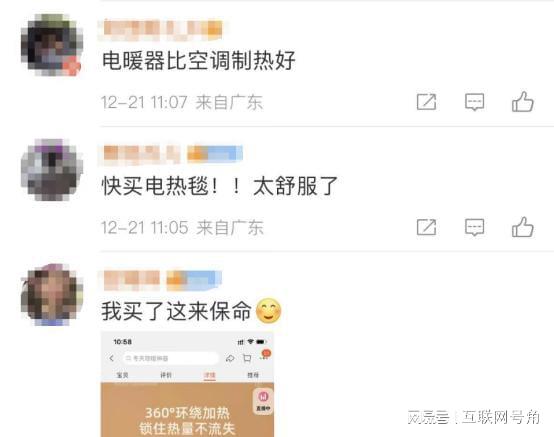The height and width of the screenshot is (437, 554).
Task: Reply to the 12-21 11:05 comment
Action: [474, 227]
